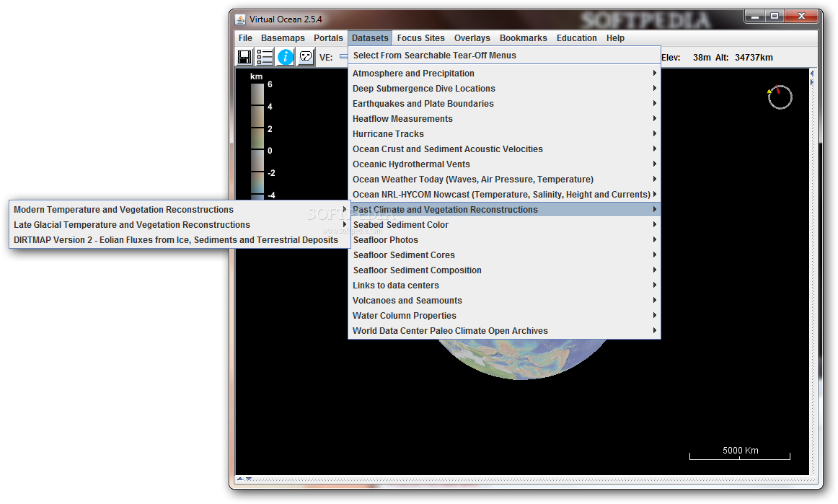Maximize the Virtual Ocean window

coord(774,17)
